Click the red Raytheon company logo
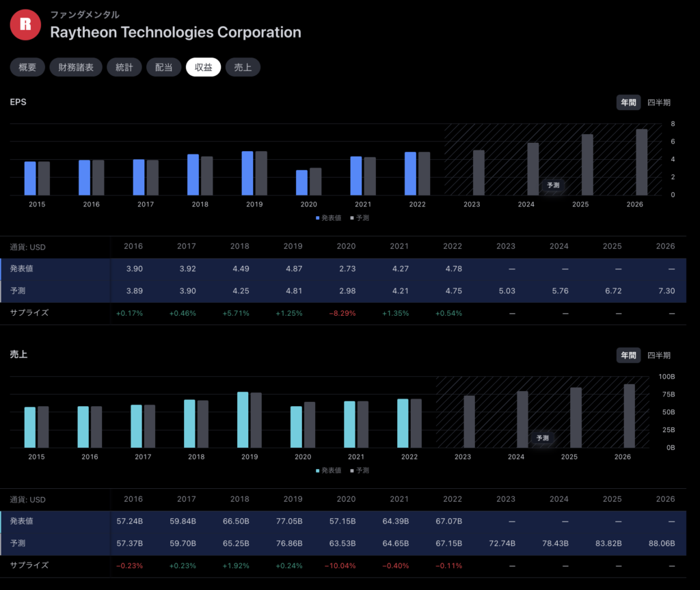 [25, 25]
